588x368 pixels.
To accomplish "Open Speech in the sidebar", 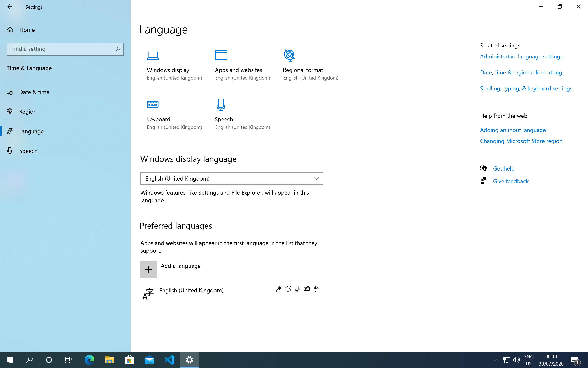I will point(65,151).
